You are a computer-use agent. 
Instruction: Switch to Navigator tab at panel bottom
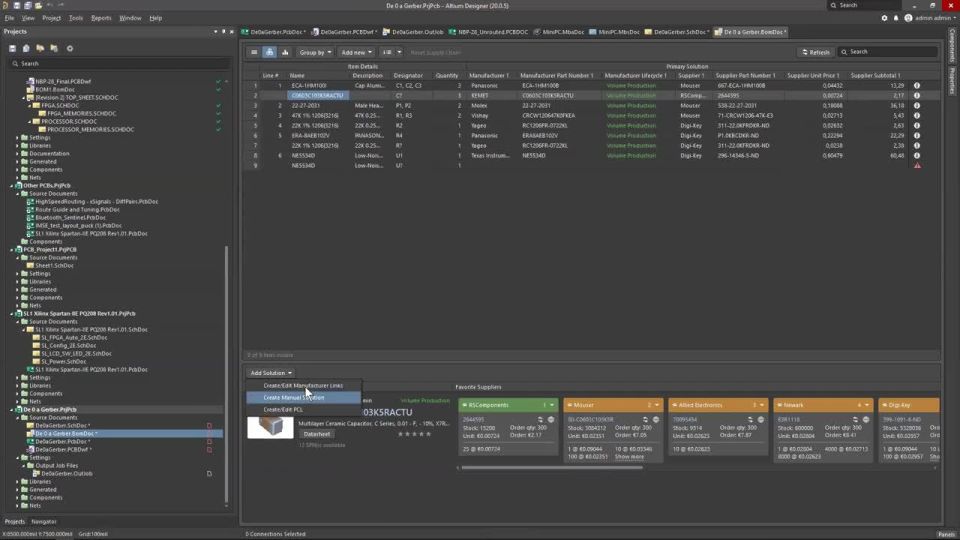[44, 522]
